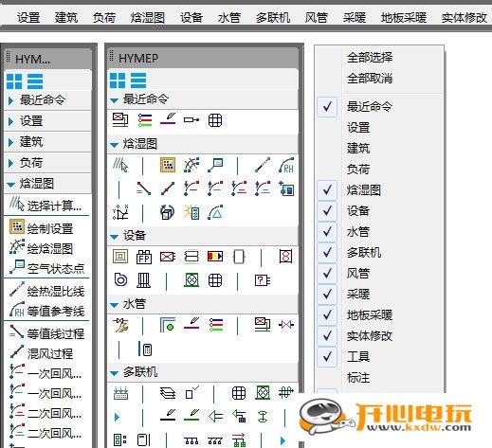Image resolution: width=492 pixels, height=448 pixels.
Task: Click 选择计算... in narrow panel list
Action: [x=46, y=206]
